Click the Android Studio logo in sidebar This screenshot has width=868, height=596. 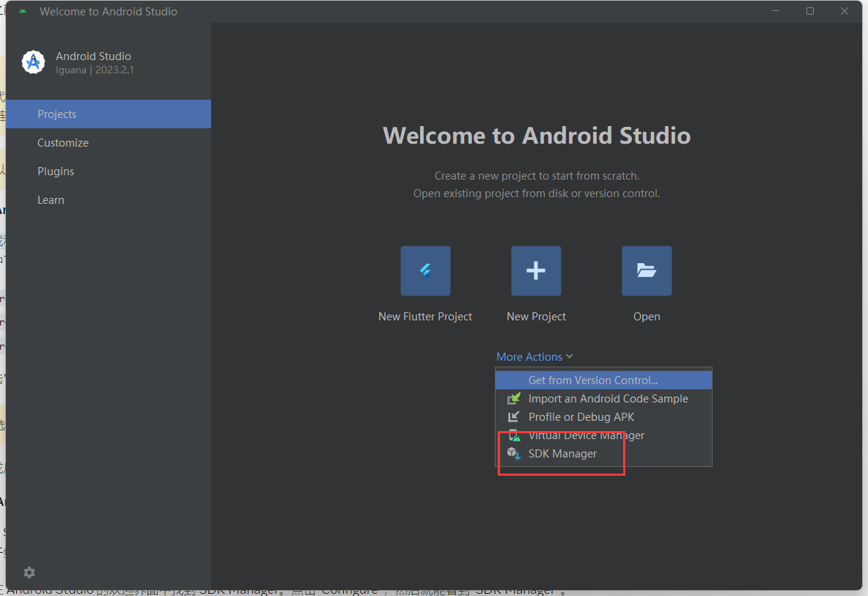[x=33, y=62]
